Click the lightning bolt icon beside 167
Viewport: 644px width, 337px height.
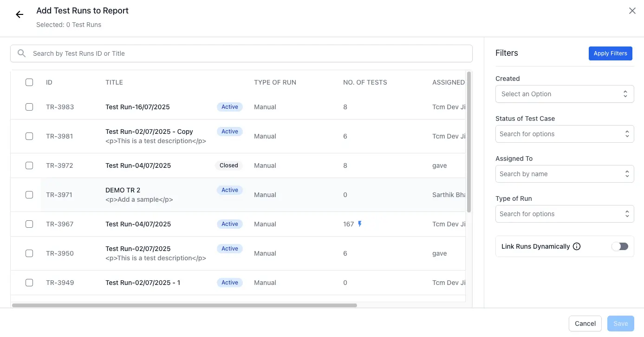point(360,224)
